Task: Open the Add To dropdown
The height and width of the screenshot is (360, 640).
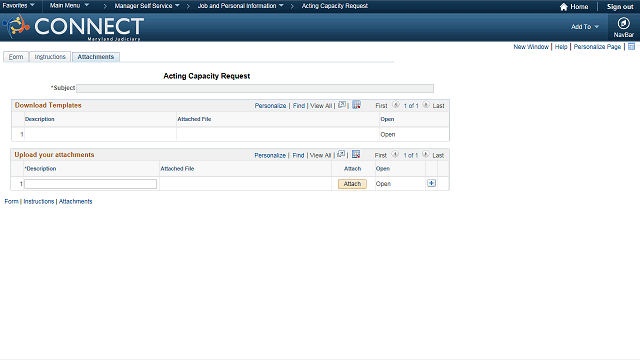Action: tap(585, 27)
